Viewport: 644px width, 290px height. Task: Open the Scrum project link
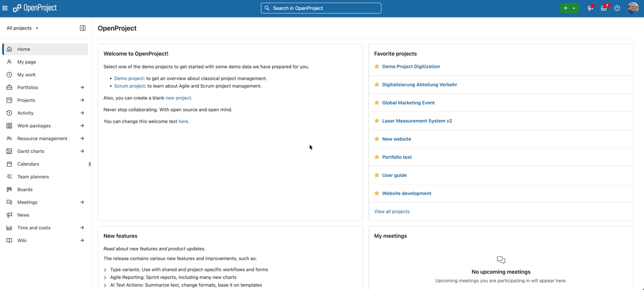[x=129, y=86]
